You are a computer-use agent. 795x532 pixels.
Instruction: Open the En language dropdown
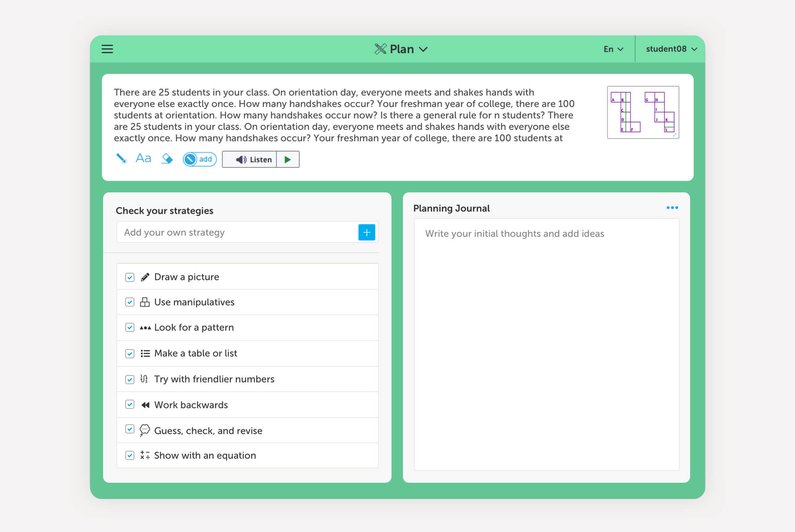coord(613,49)
